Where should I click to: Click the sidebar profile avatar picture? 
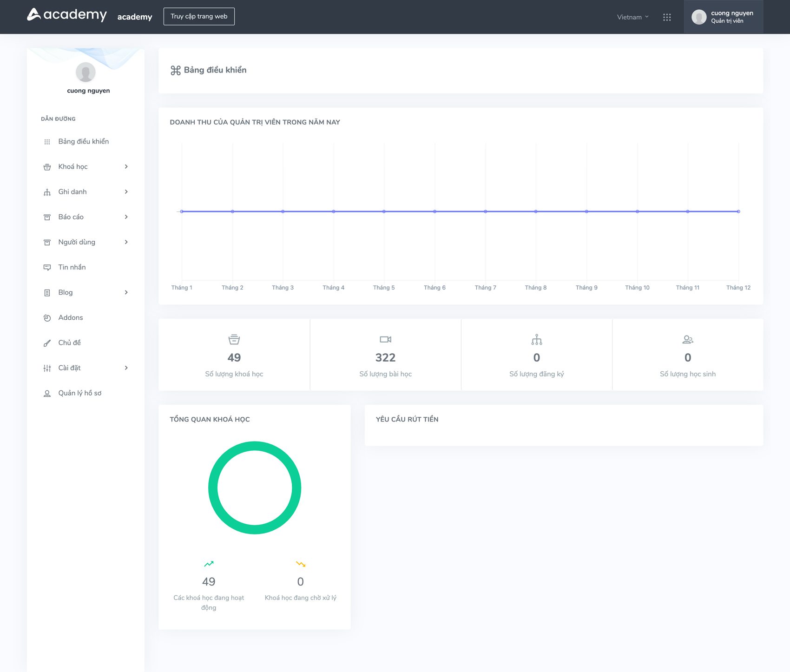pyautogui.click(x=86, y=72)
